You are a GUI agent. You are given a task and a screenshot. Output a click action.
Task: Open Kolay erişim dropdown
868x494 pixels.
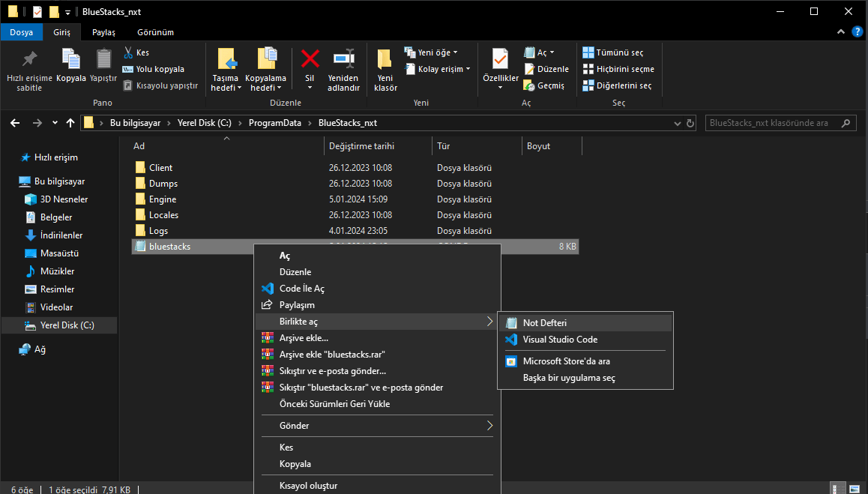[437, 69]
